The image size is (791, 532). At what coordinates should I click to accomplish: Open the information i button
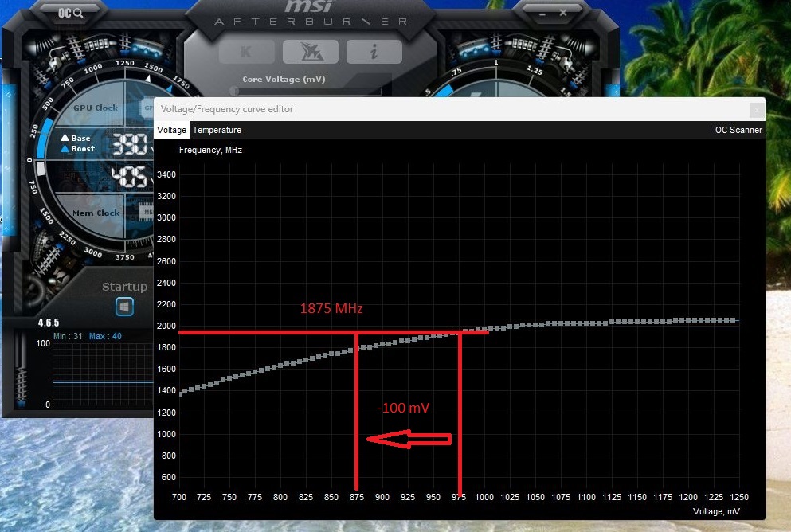pos(374,52)
